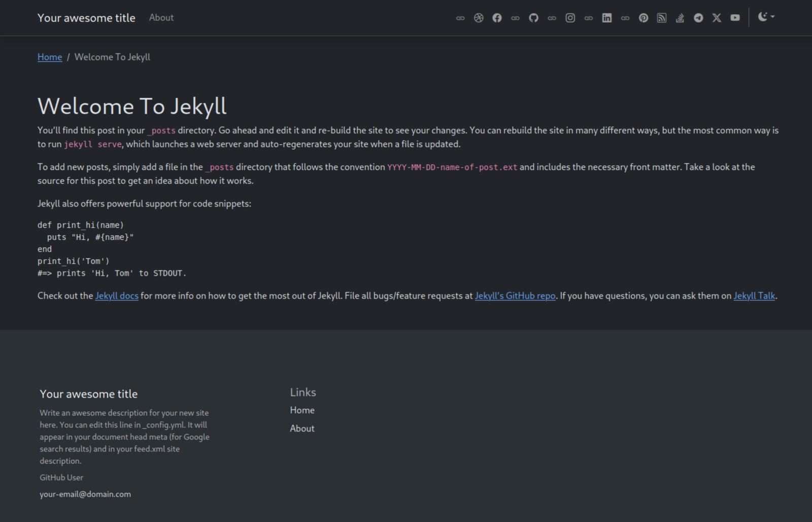Select the Instagram social icon
Viewport: 812px width, 522px height.
tap(570, 17)
